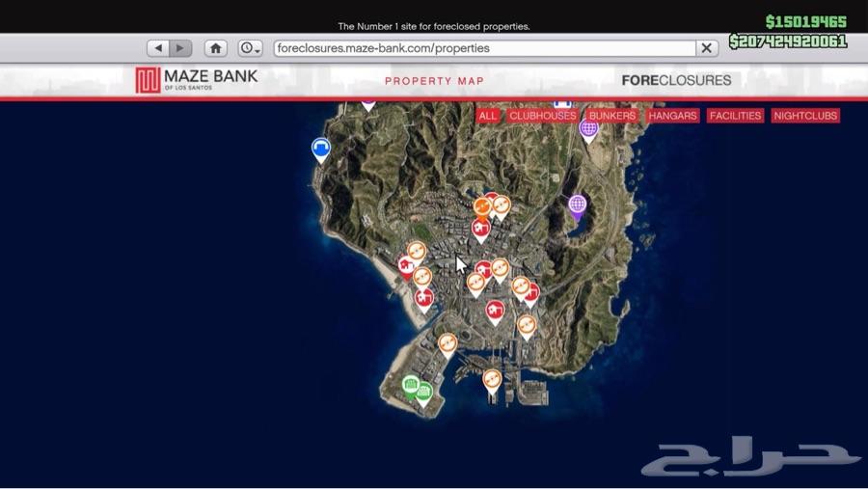
Task: Show only Bunkers on the map
Action: 612,116
